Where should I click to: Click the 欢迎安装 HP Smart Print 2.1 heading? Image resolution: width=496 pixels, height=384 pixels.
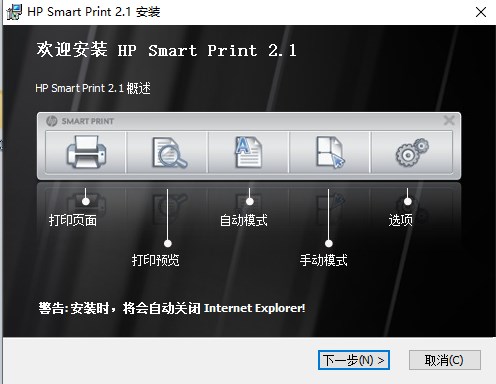pyautogui.click(x=166, y=50)
